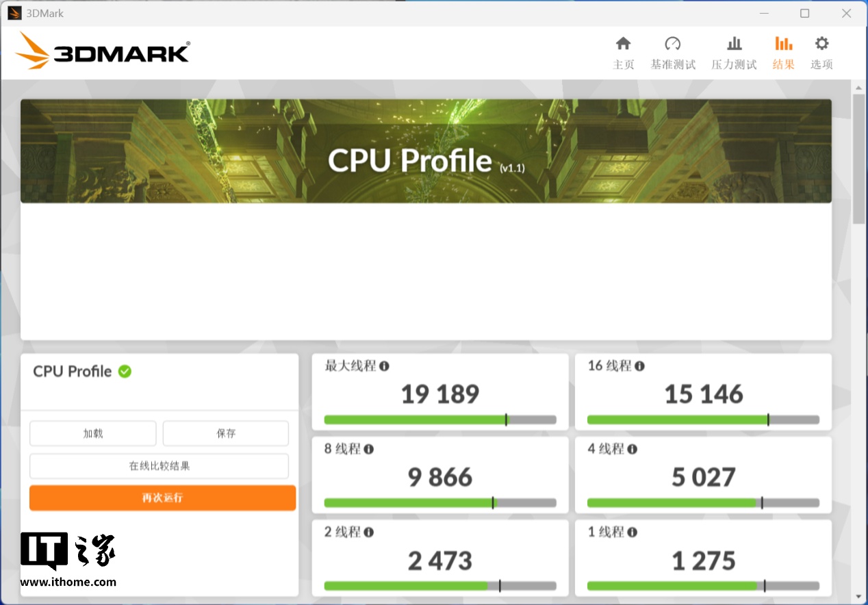
Task: Open Benchmarks (基准测试) gauge icon
Action: coord(673,44)
